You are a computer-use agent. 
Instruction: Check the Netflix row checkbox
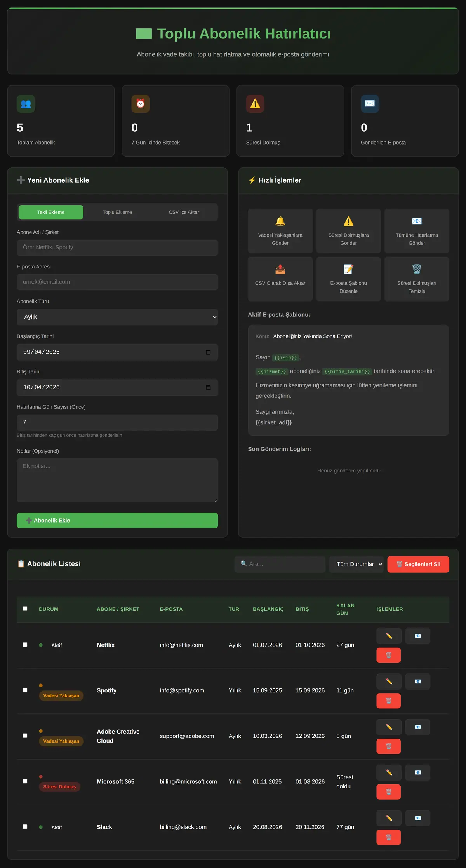point(25,645)
